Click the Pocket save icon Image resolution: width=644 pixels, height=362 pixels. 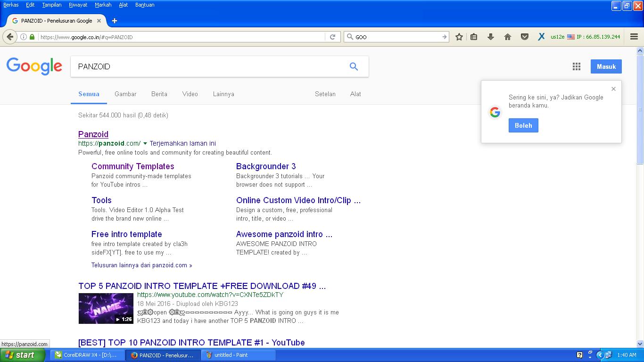(524, 37)
